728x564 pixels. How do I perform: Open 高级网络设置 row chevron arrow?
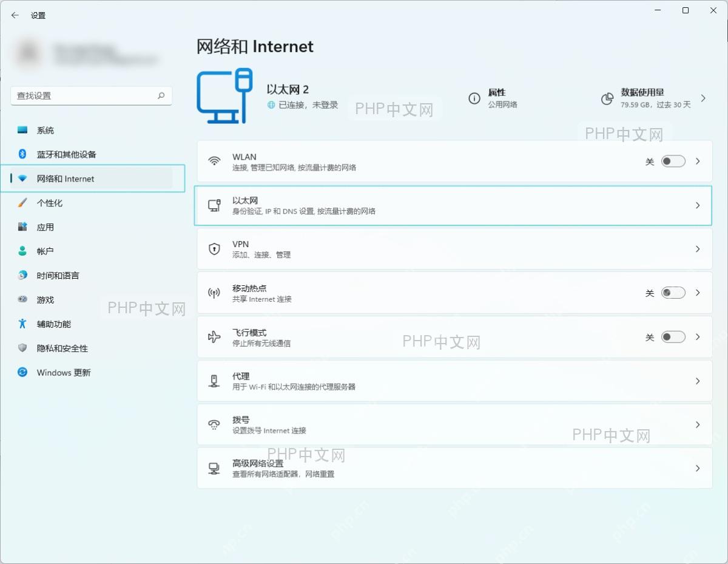(698, 468)
